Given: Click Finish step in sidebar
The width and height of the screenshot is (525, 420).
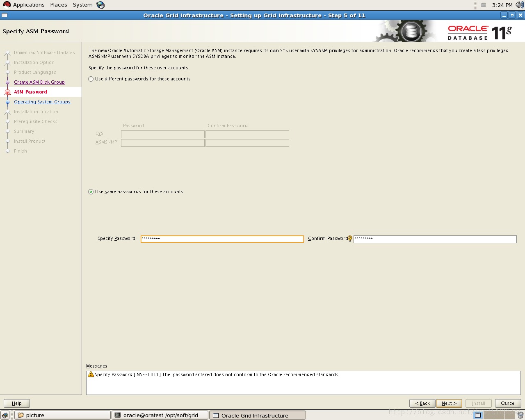Looking at the screenshot, I should pyautogui.click(x=21, y=151).
